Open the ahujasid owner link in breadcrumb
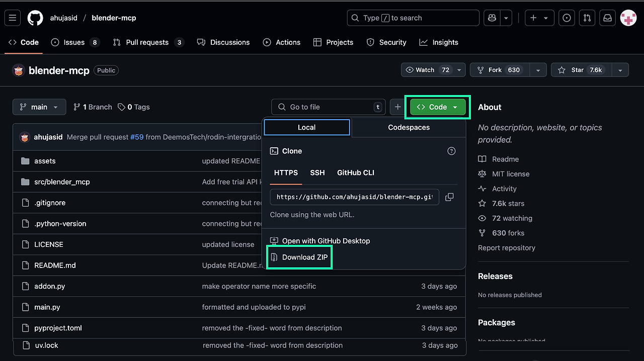The height and width of the screenshot is (361, 644). [x=63, y=18]
